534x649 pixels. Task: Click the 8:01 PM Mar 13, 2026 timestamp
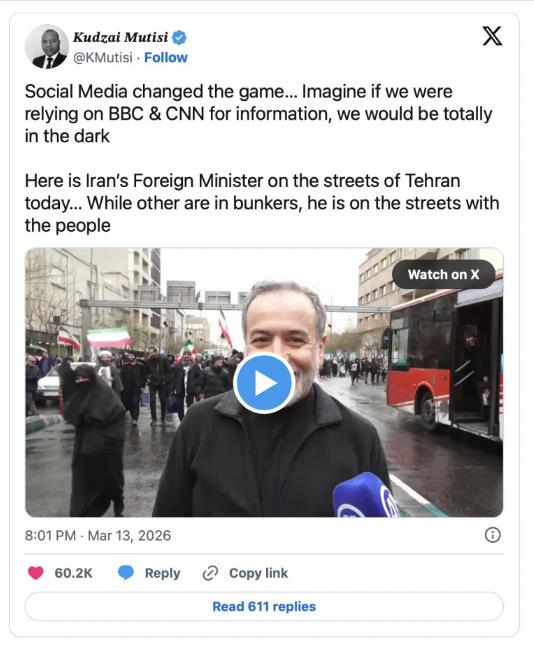pos(98,535)
